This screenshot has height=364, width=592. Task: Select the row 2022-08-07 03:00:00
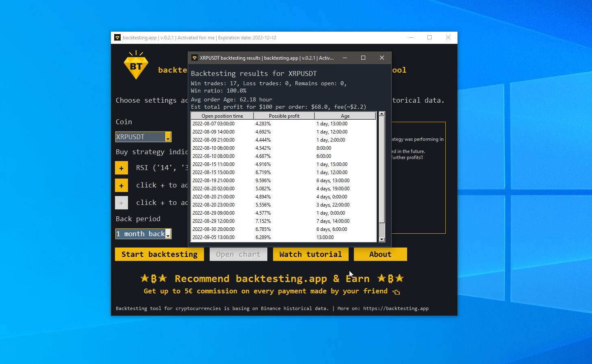pyautogui.click(x=284, y=124)
